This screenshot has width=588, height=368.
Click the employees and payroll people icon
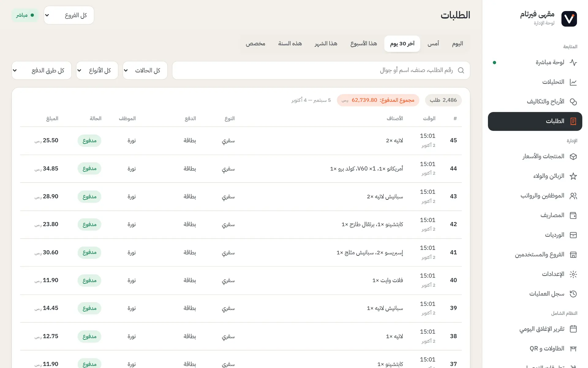click(573, 196)
